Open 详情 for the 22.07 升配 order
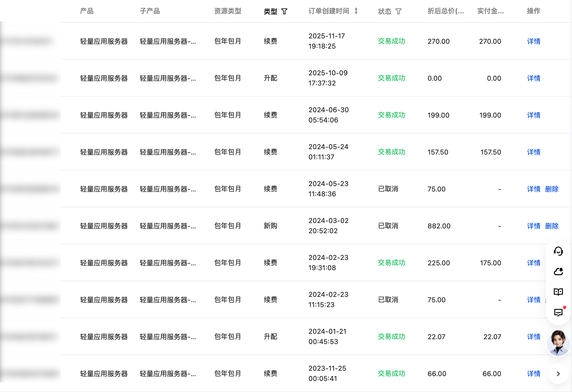This screenshot has width=572, height=392. pyautogui.click(x=534, y=337)
